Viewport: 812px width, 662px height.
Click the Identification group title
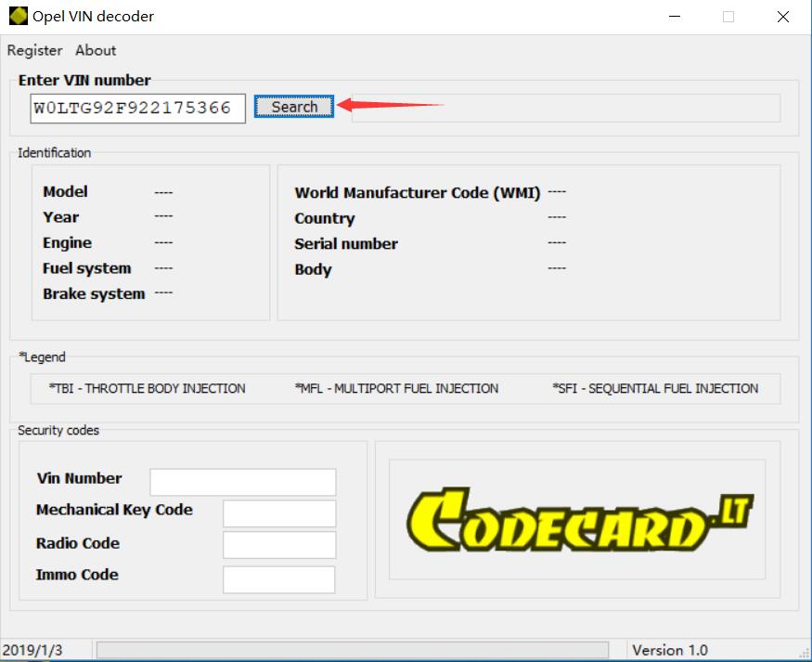coord(55,153)
